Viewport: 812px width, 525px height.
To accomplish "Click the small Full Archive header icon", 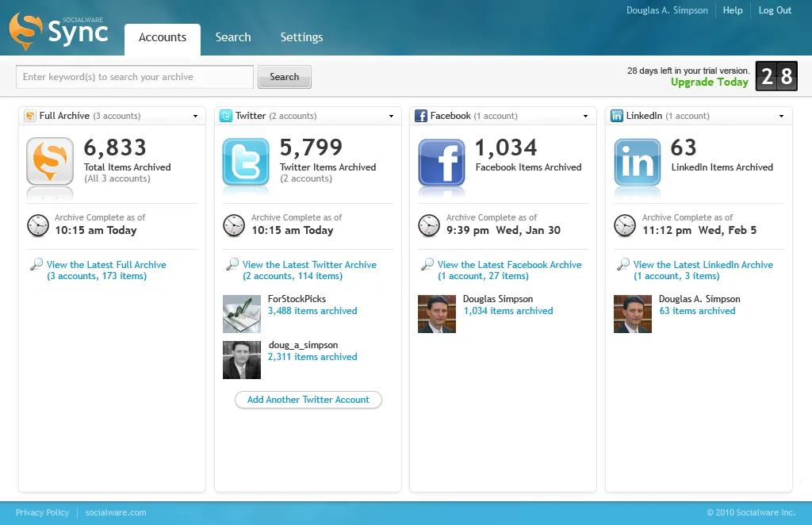I will tap(31, 116).
